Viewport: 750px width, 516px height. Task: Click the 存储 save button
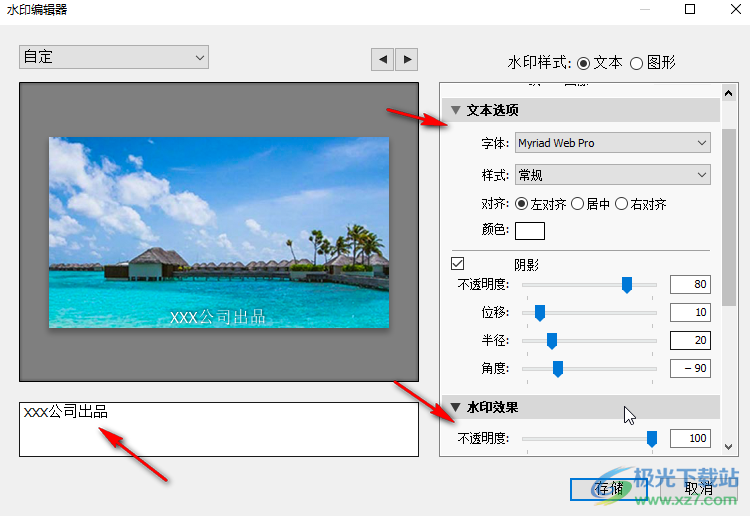(609, 489)
